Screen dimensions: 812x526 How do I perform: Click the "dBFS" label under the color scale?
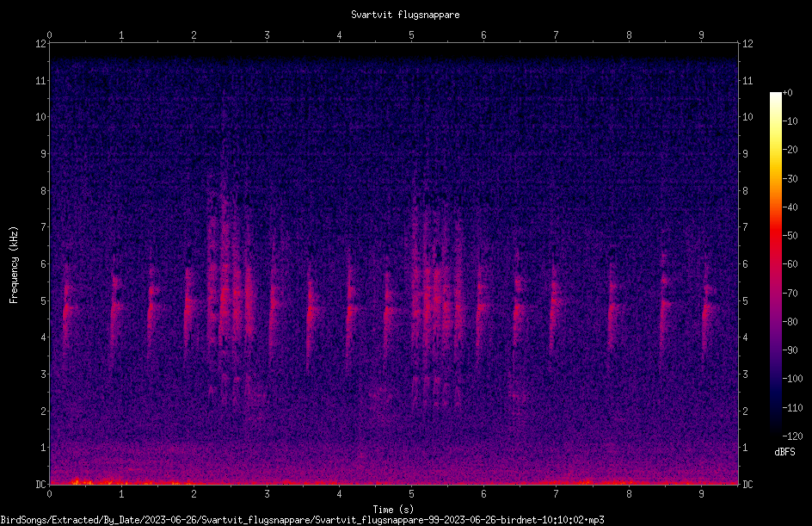pos(784,452)
